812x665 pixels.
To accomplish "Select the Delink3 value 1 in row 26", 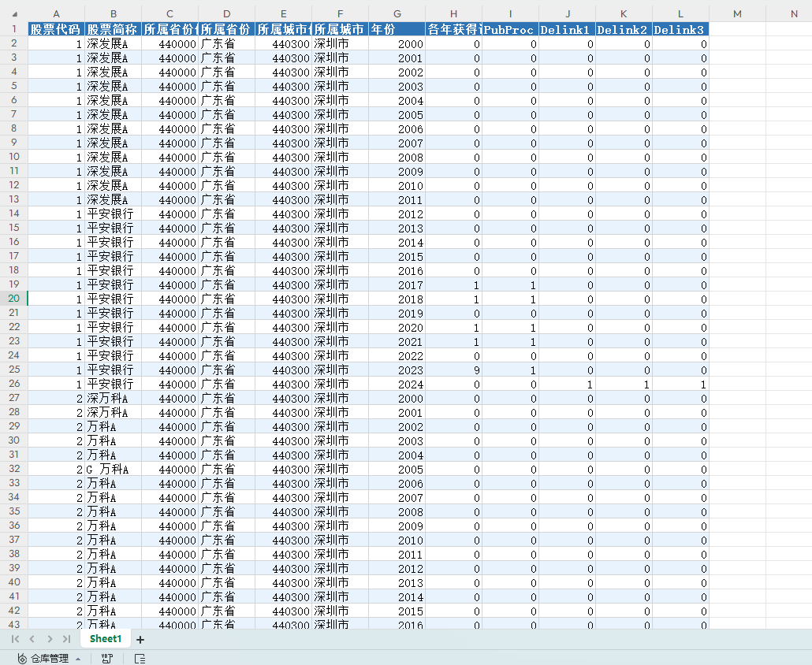I will [680, 384].
